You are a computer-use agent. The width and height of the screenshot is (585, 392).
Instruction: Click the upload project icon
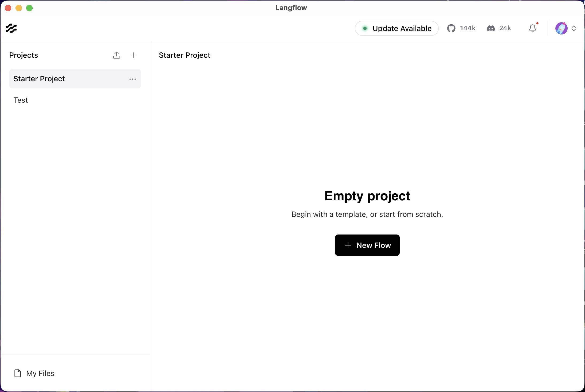117,55
